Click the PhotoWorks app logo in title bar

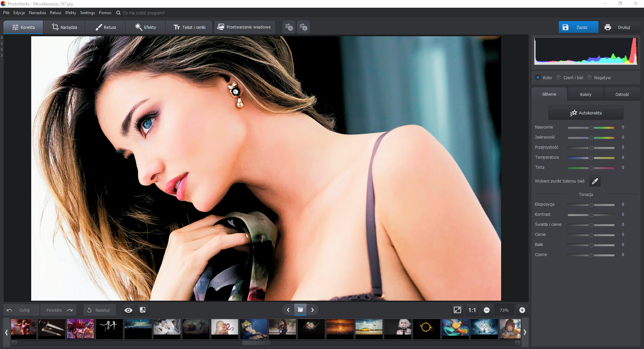tap(3, 4)
